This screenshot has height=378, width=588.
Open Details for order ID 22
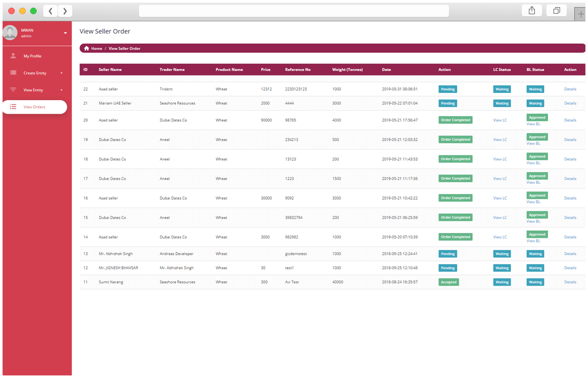coord(570,89)
